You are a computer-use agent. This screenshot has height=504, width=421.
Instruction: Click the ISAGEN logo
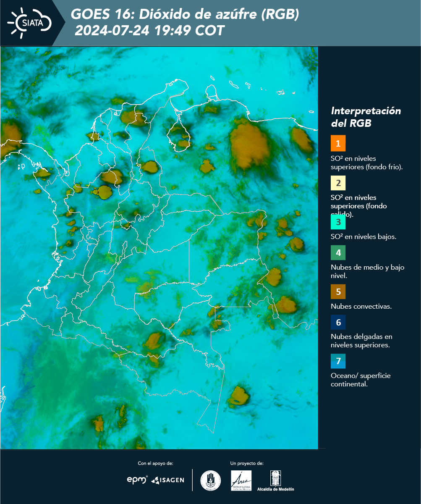(x=167, y=480)
